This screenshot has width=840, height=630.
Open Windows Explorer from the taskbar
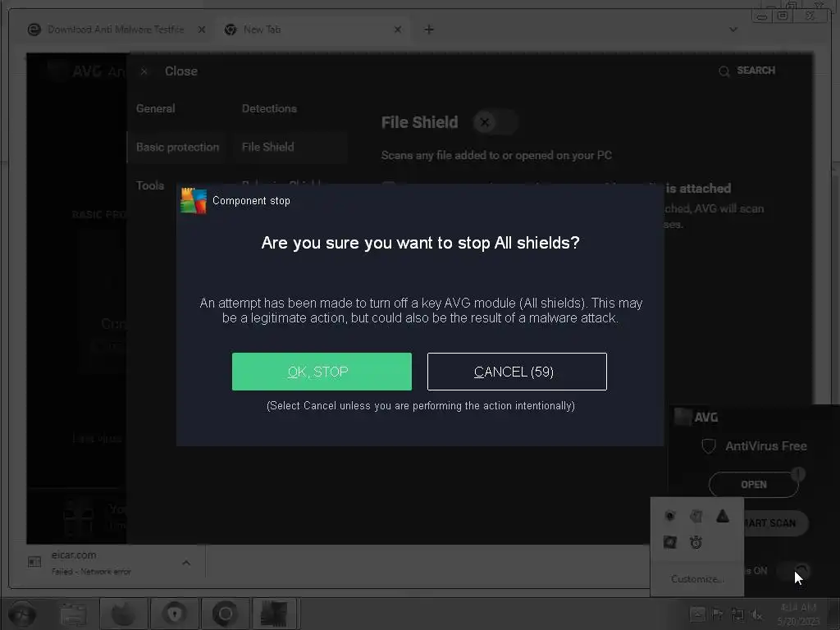[x=73, y=614]
